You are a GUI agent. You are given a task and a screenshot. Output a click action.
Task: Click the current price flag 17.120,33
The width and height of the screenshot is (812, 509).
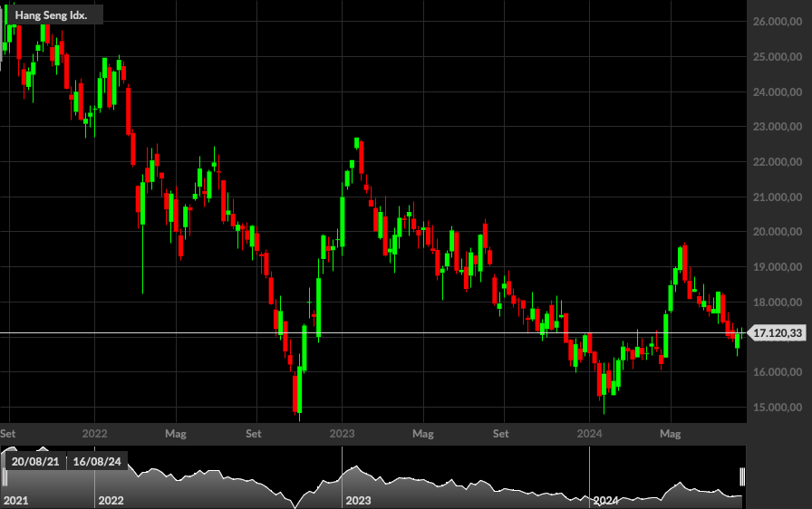point(778,332)
